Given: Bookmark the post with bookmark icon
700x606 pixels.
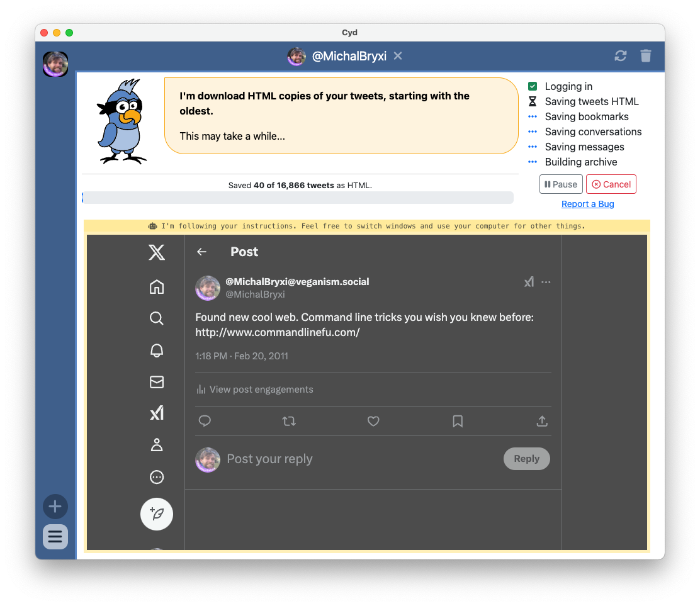Looking at the screenshot, I should (458, 421).
